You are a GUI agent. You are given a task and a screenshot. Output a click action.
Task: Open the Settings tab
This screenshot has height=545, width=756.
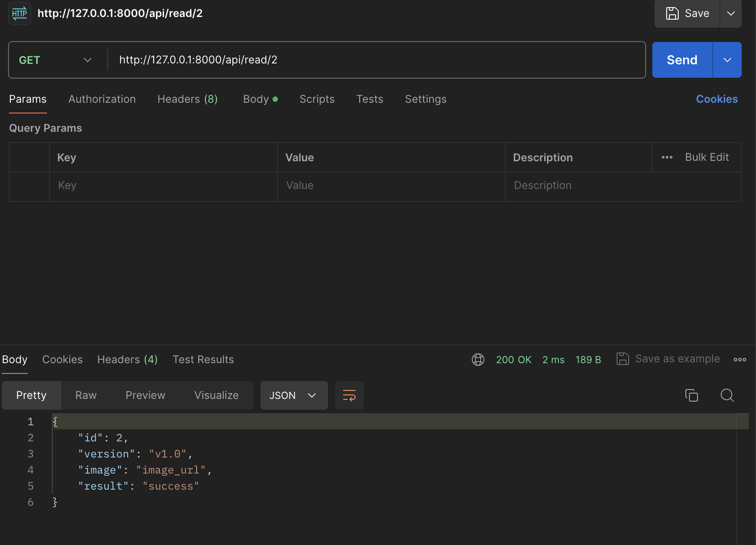426,99
